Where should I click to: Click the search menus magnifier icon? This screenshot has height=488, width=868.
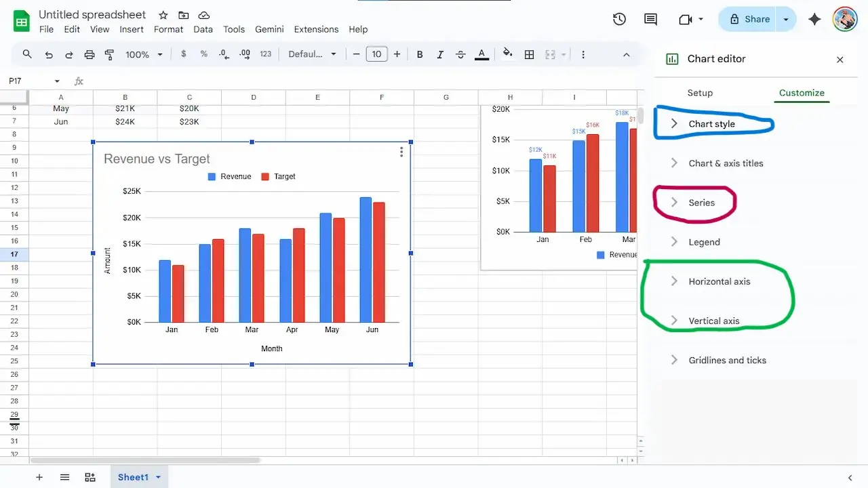click(x=27, y=54)
